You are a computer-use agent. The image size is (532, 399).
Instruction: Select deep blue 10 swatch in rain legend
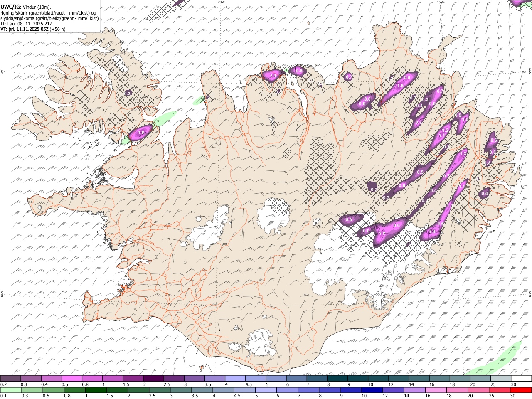pyautogui.click(x=372, y=390)
